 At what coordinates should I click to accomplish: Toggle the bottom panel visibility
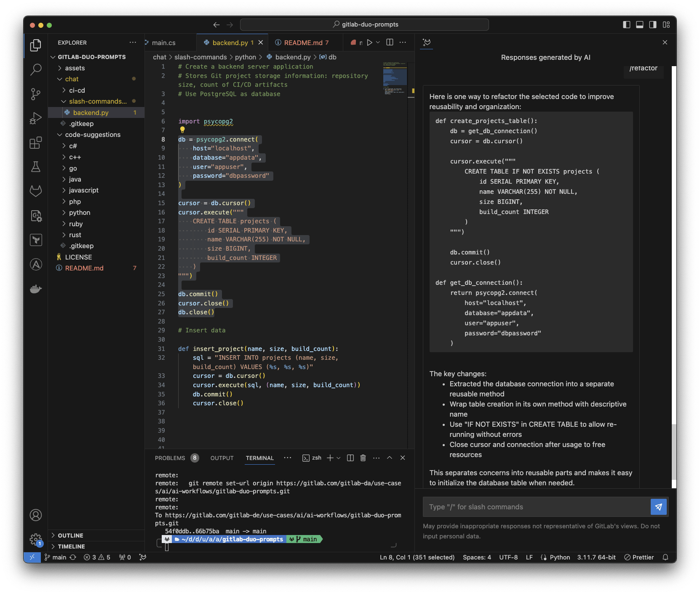tap(639, 24)
